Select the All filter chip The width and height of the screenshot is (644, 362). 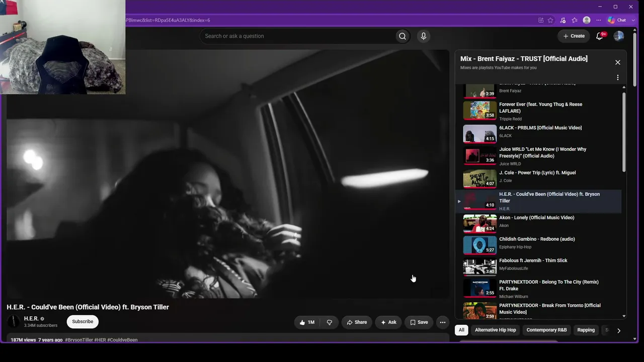(461, 330)
